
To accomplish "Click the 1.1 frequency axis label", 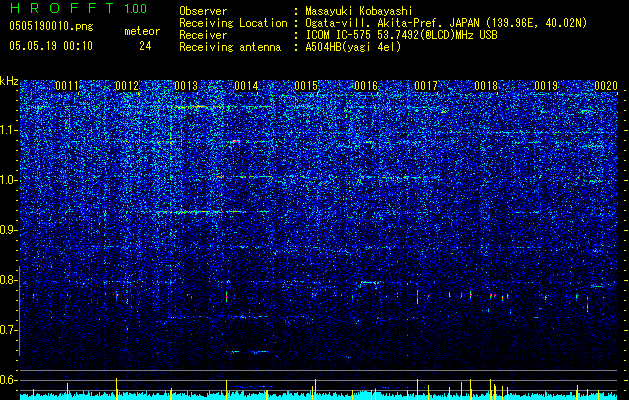I will tap(9, 131).
